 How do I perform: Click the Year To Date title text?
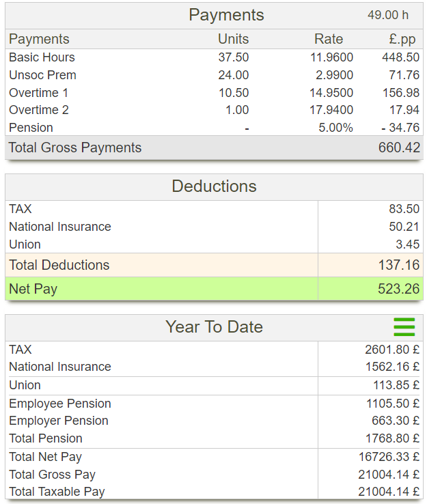214,327
